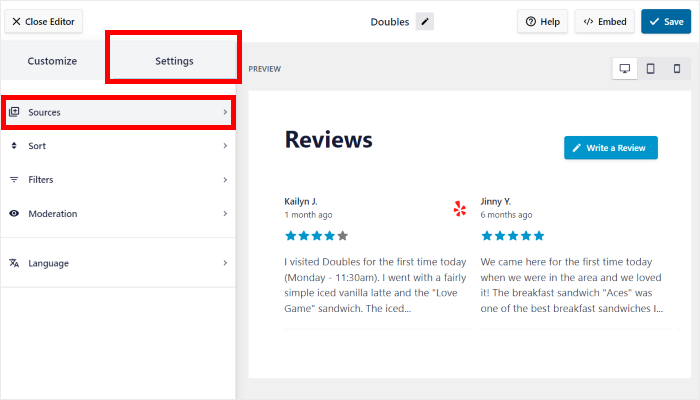
Task: Click Kailyn J.'s star rating
Action: point(317,236)
